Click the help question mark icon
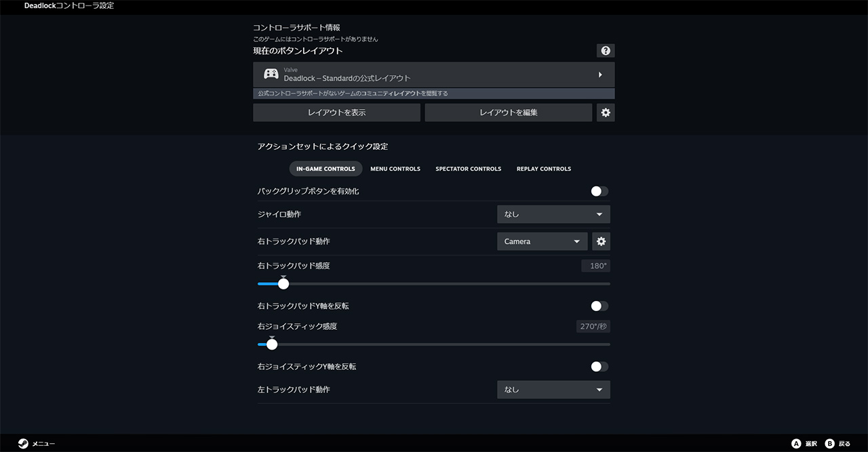 [x=606, y=51]
